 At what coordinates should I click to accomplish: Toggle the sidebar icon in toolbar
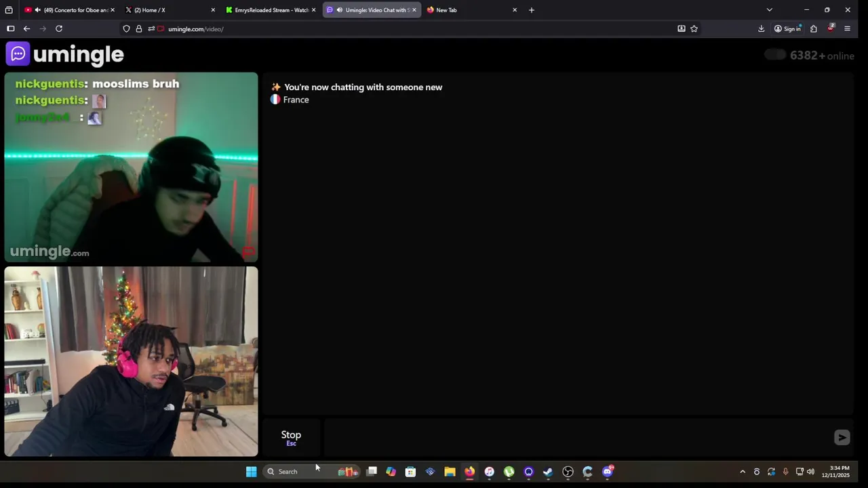[x=11, y=28]
